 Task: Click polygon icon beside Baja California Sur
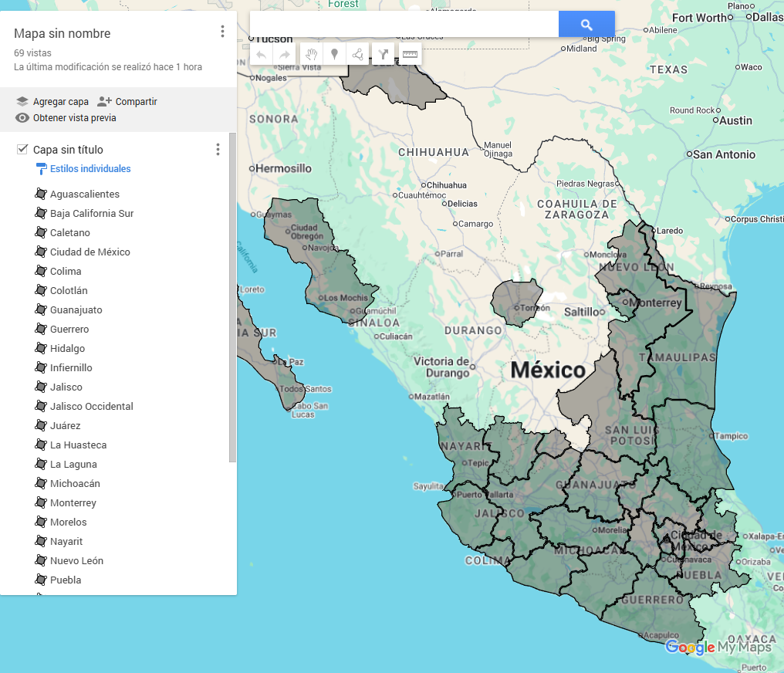tap(41, 213)
